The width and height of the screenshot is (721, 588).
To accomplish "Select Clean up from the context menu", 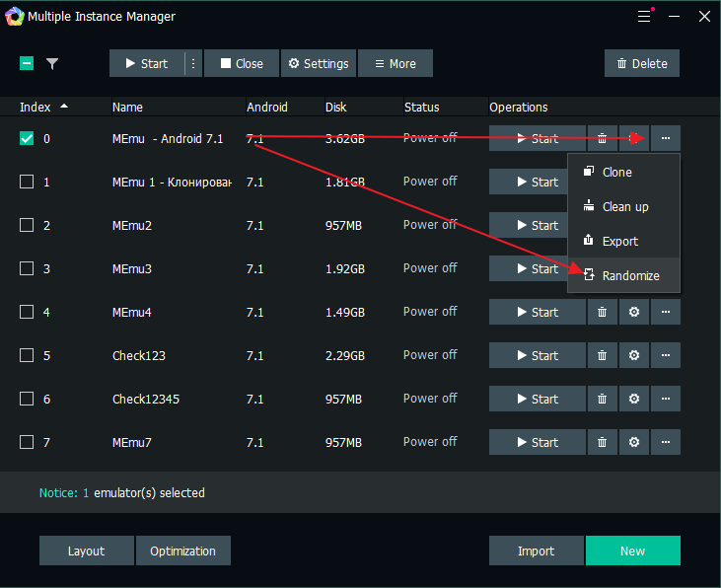I will [x=623, y=206].
